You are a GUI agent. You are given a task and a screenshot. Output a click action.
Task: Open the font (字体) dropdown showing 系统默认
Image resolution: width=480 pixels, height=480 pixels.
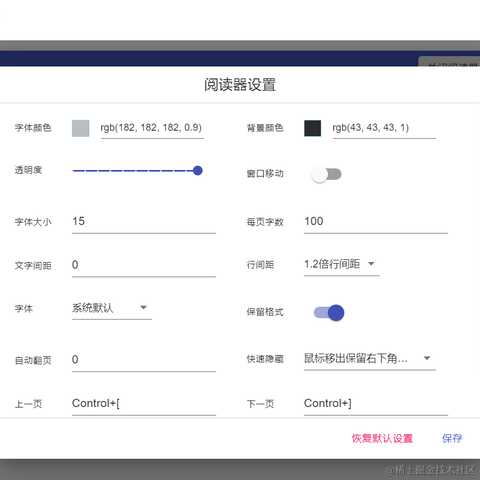click(x=112, y=308)
